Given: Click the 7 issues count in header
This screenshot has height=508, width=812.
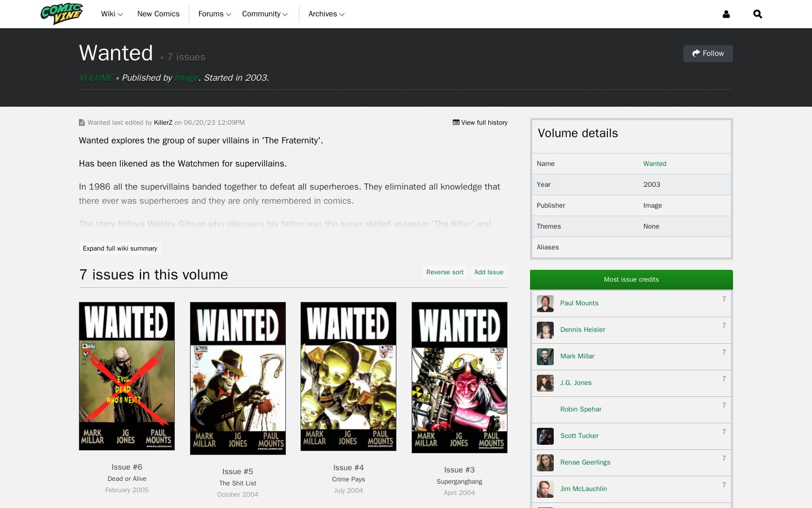Looking at the screenshot, I should pyautogui.click(x=186, y=57).
